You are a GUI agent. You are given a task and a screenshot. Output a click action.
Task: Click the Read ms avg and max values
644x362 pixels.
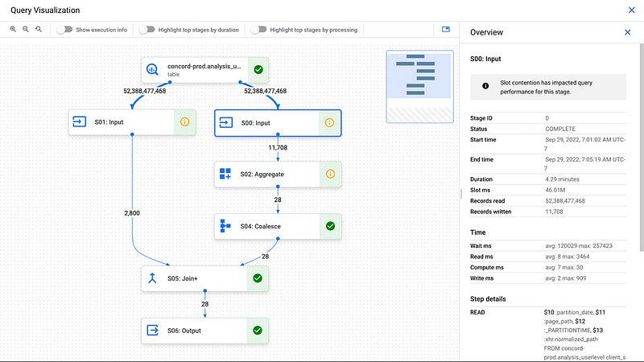pyautogui.click(x=568, y=257)
